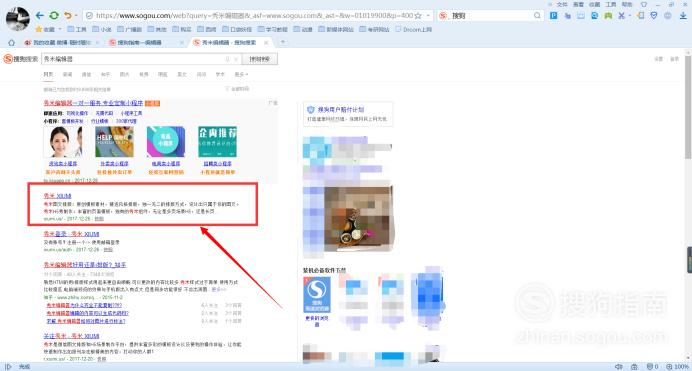The height and width of the screenshot is (371, 692).
Task: Expand the address bar history dropdown
Action: [x=428, y=15]
